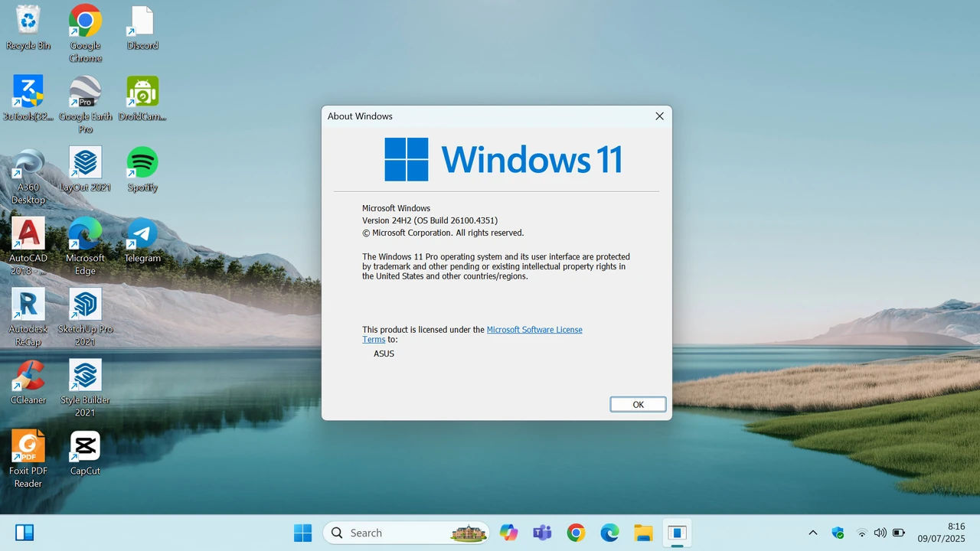Viewport: 980px width, 551px height.
Task: Select the CCleaner desktop shortcut
Action: pyautogui.click(x=28, y=383)
